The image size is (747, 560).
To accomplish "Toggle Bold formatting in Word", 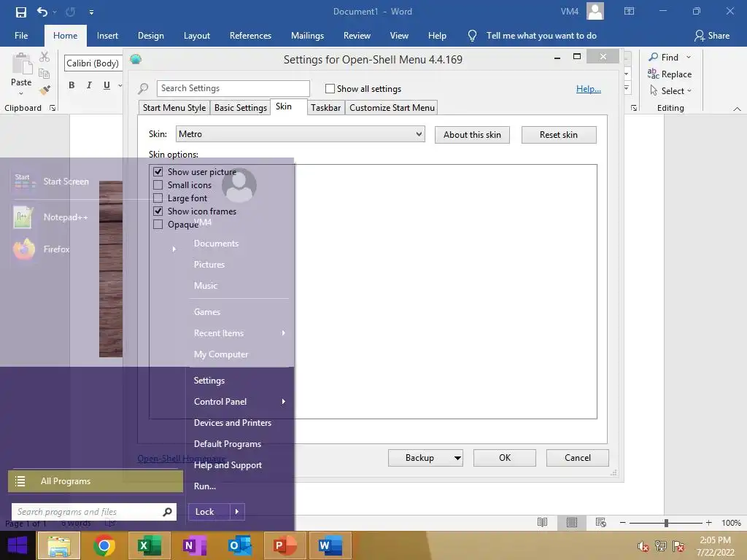I will pos(71,85).
